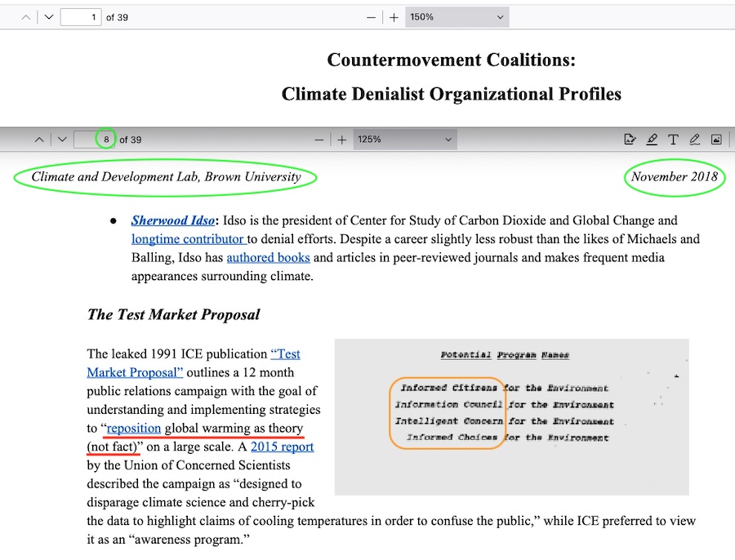Zoom in using the 125% toolbar plus

tap(341, 140)
